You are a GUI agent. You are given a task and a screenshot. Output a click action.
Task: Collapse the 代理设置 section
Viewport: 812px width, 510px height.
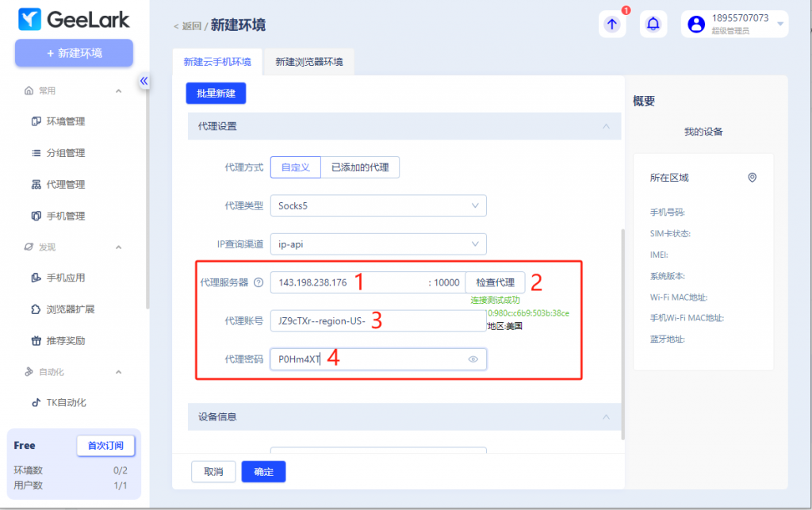point(606,126)
